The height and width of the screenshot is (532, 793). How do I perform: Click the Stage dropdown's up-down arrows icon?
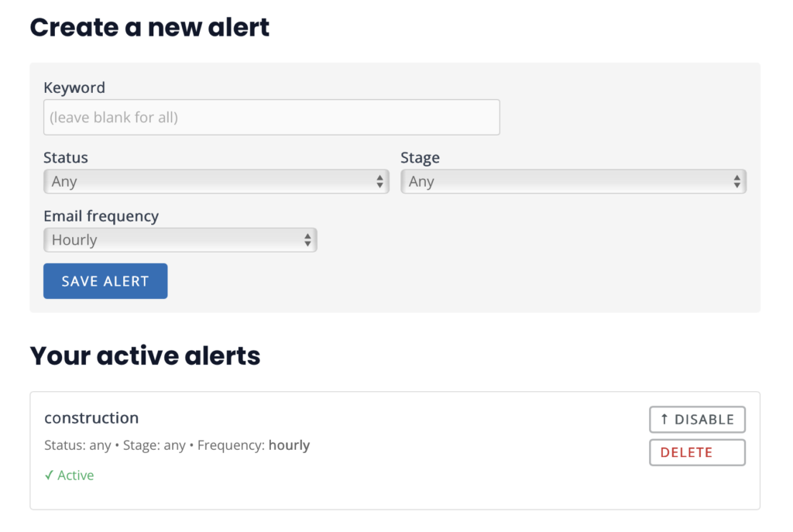coord(736,182)
